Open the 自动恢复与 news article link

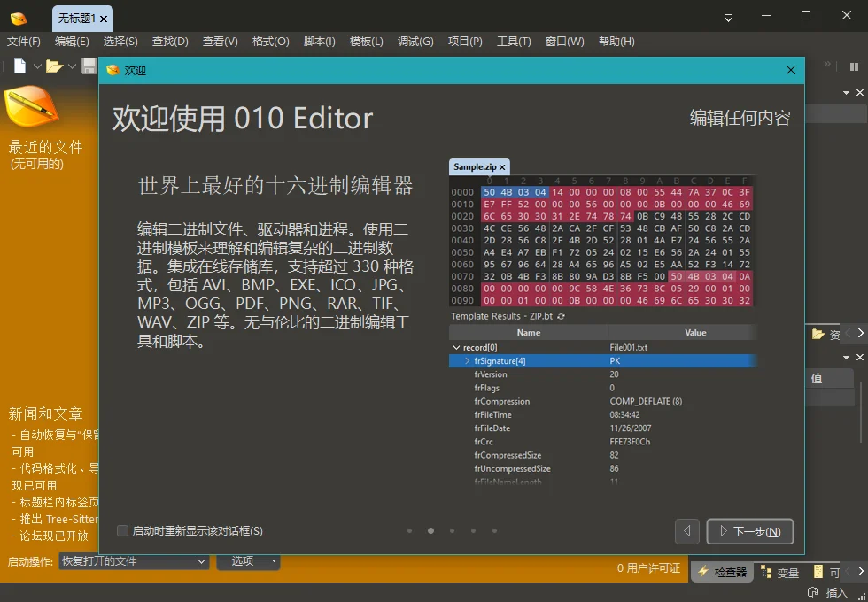[x=55, y=444]
